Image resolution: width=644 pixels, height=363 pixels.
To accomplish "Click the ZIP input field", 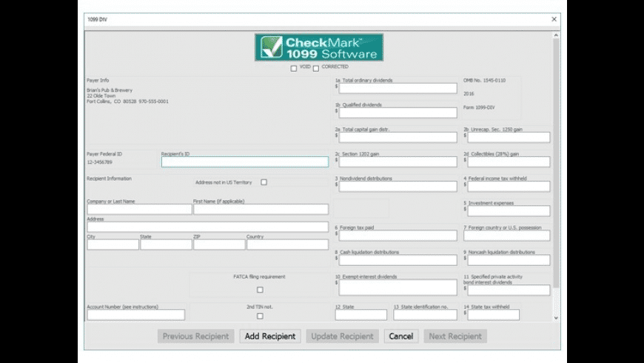I will tap(219, 244).
